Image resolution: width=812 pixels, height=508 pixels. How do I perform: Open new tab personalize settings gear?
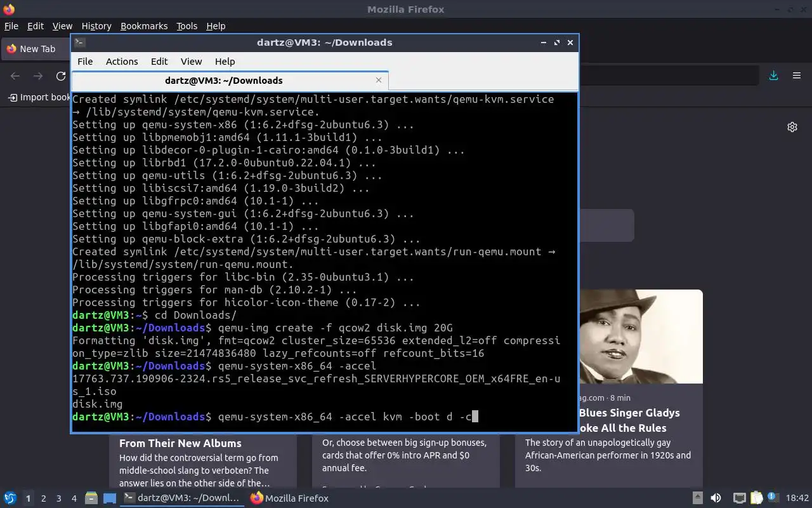point(792,127)
